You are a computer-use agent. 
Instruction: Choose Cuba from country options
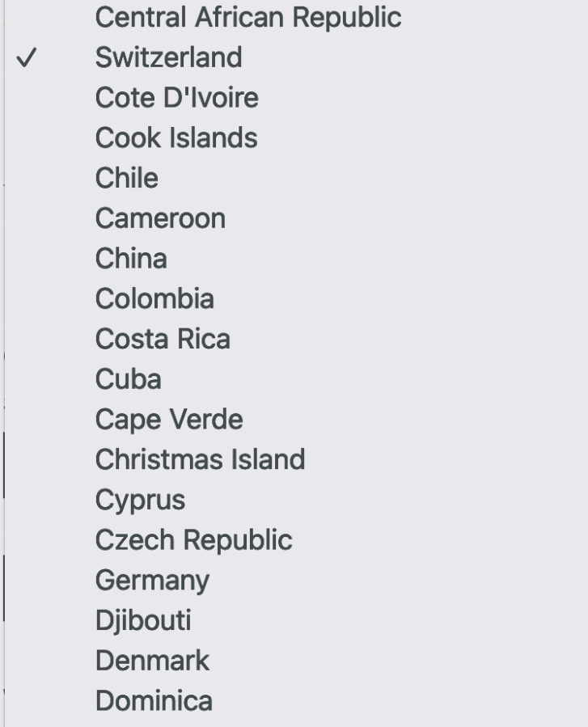(128, 379)
